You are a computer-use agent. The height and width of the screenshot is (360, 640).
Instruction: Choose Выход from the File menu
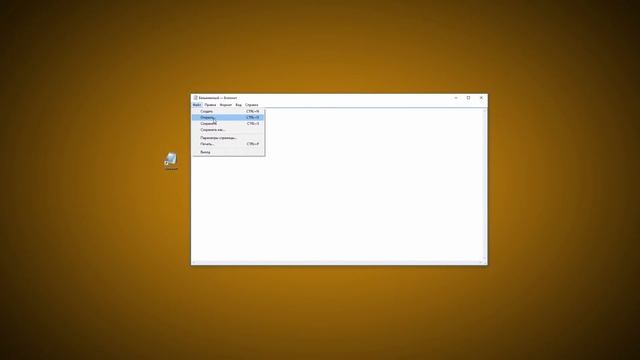228,152
